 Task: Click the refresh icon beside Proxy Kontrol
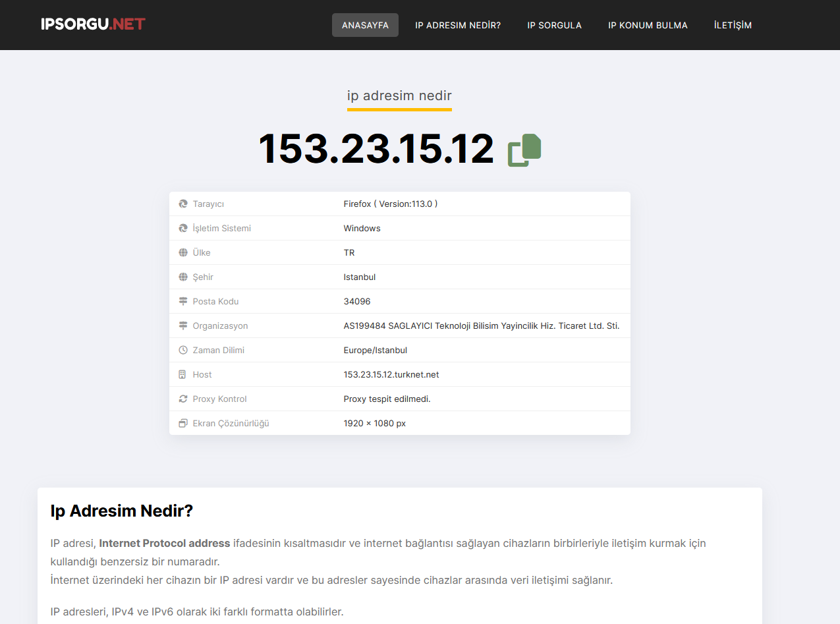pyautogui.click(x=183, y=399)
